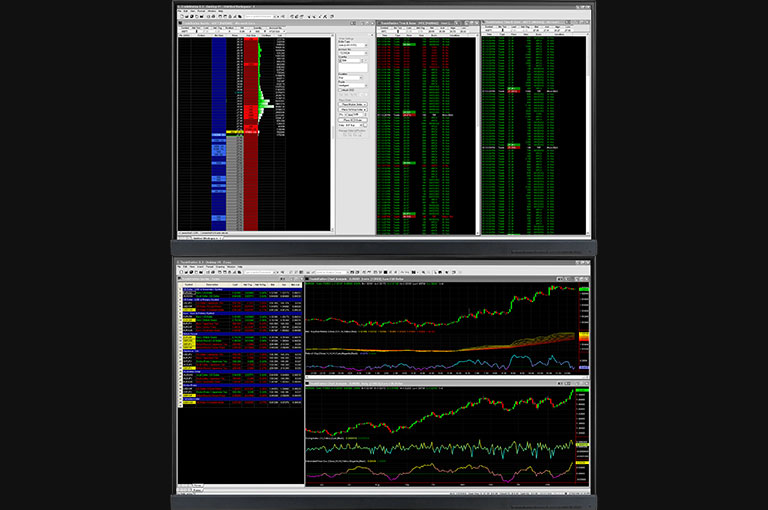This screenshot has height=510, width=768.
Task: Open Drawing menu in bottom monitor window
Action: (220, 267)
